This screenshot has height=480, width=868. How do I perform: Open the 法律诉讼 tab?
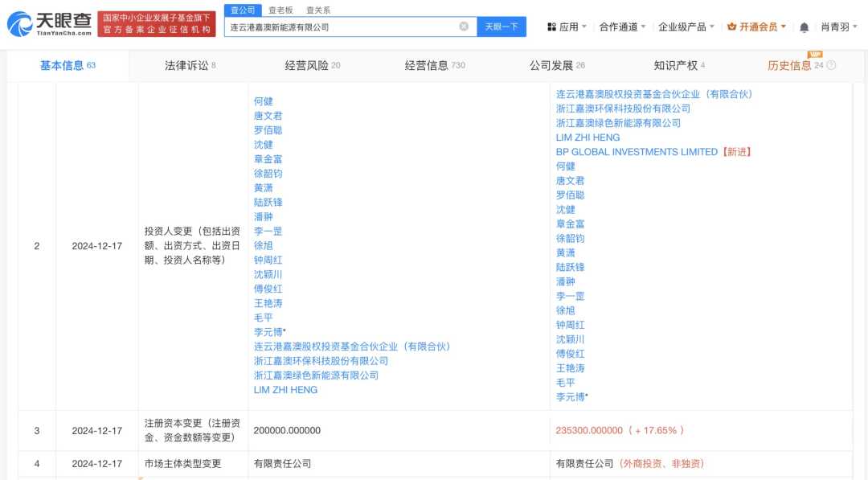click(190, 65)
